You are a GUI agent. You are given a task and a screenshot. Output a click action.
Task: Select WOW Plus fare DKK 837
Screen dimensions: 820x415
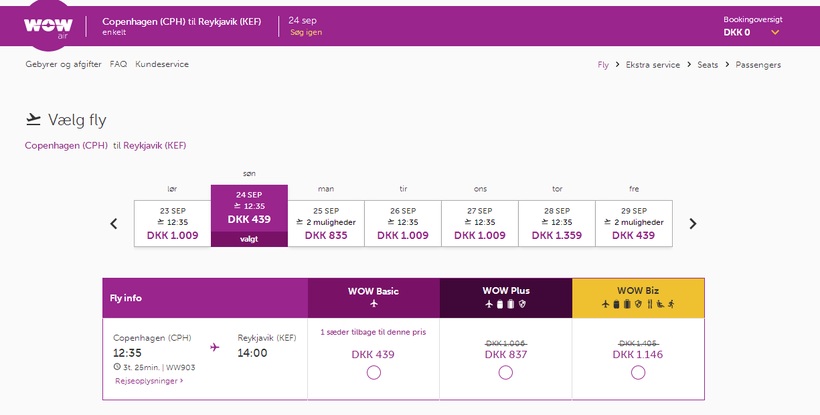coord(505,373)
